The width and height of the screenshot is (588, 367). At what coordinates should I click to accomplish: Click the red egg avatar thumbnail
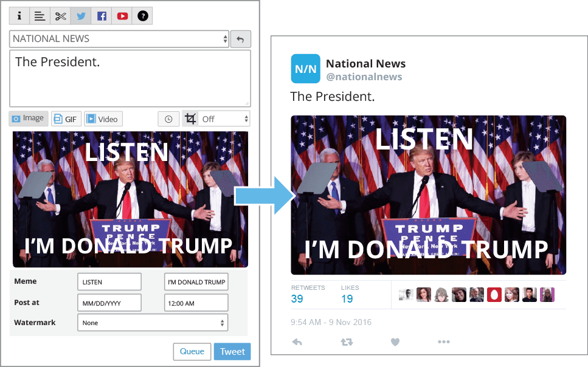tap(494, 295)
